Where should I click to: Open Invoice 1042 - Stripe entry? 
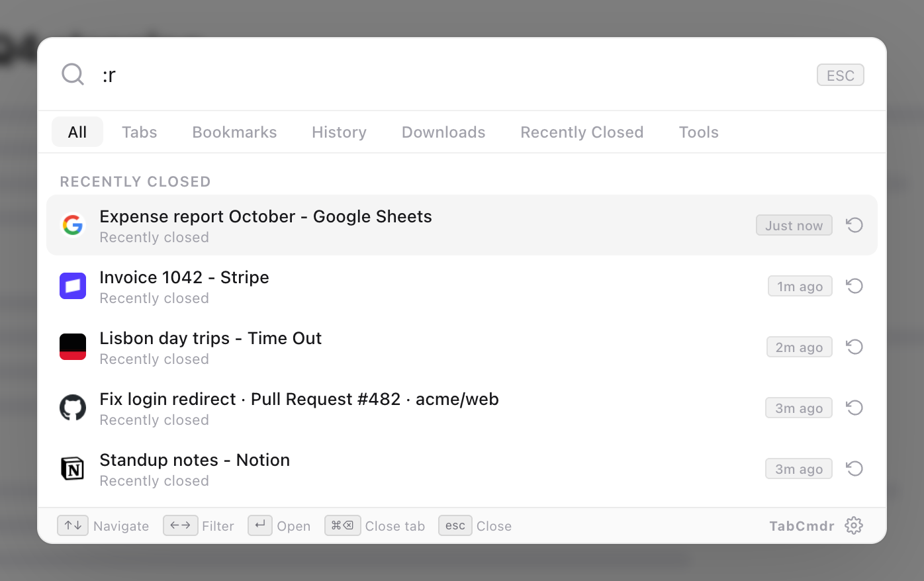click(462, 286)
